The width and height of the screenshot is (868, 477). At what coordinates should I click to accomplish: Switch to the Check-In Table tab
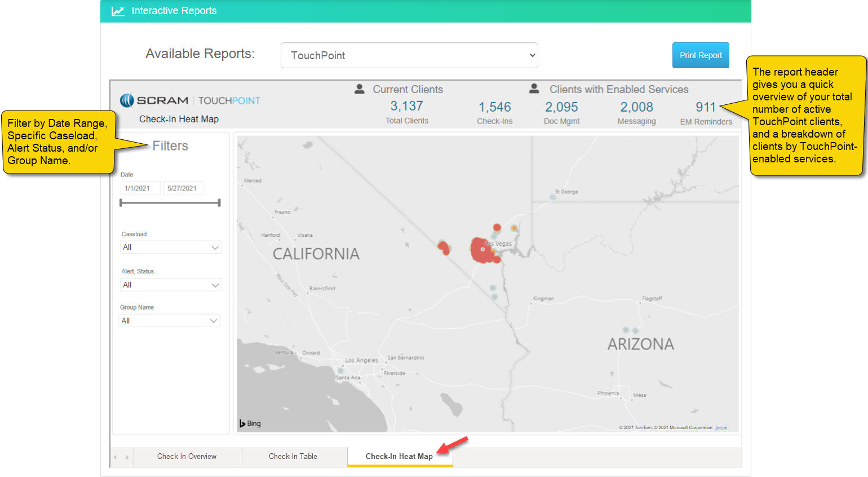click(293, 457)
